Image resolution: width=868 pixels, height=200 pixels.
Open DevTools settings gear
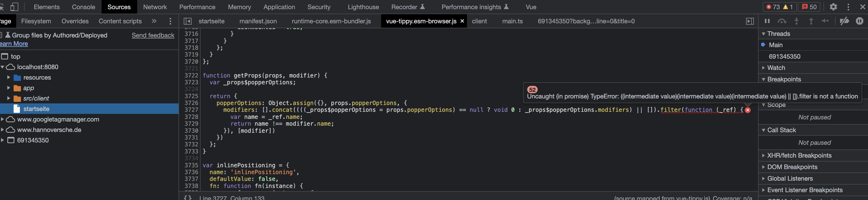(x=833, y=7)
